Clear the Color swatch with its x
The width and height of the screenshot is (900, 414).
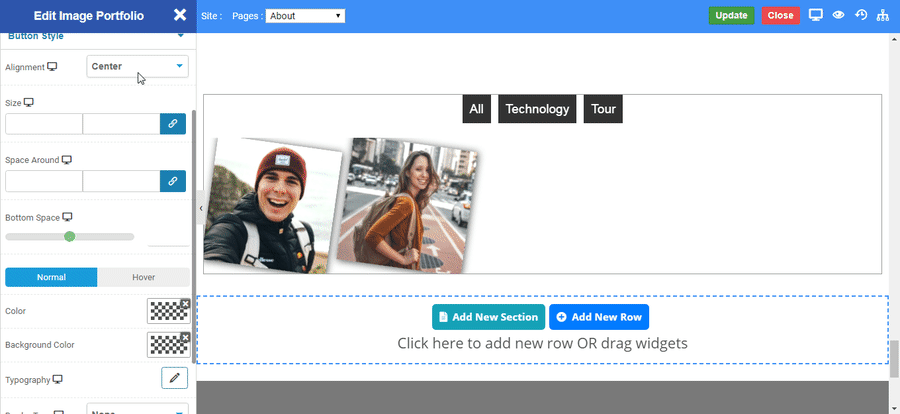[x=185, y=303]
